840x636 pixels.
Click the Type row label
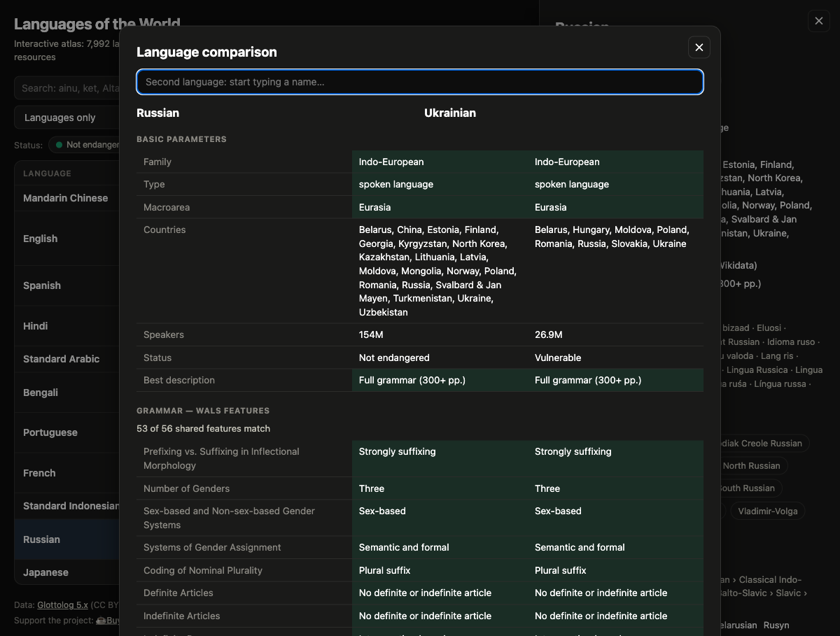coord(154,184)
